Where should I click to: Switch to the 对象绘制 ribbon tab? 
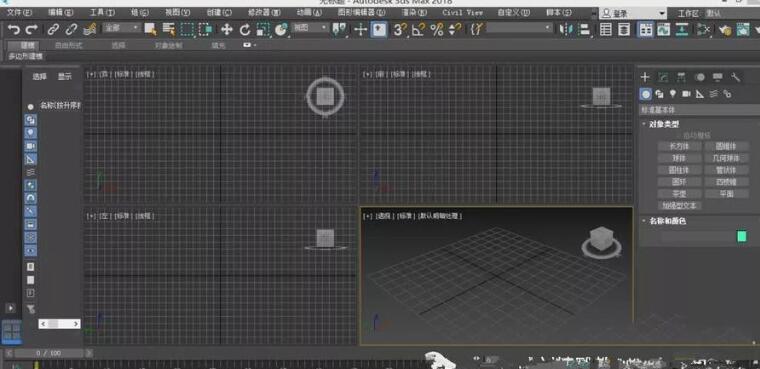(169, 46)
